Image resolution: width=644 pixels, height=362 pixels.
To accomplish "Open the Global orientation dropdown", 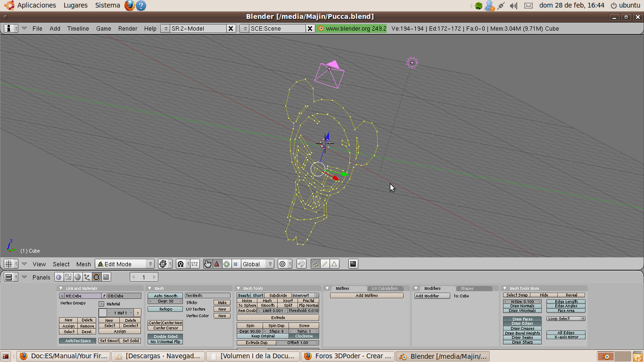I will click(x=257, y=264).
